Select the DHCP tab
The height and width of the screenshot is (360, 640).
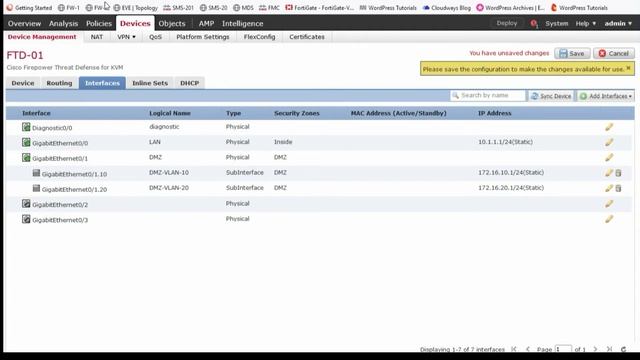[189, 83]
